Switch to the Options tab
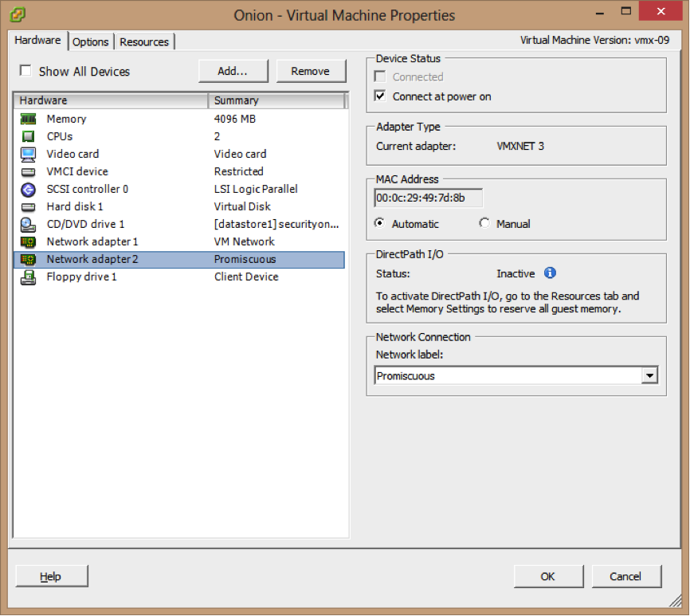The height and width of the screenshot is (616, 690). coord(91,41)
